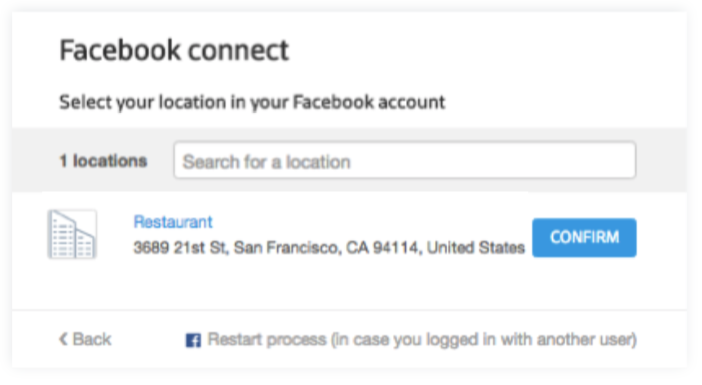
Task: Click the Search for a location placeholder text
Action: pyautogui.click(x=266, y=162)
